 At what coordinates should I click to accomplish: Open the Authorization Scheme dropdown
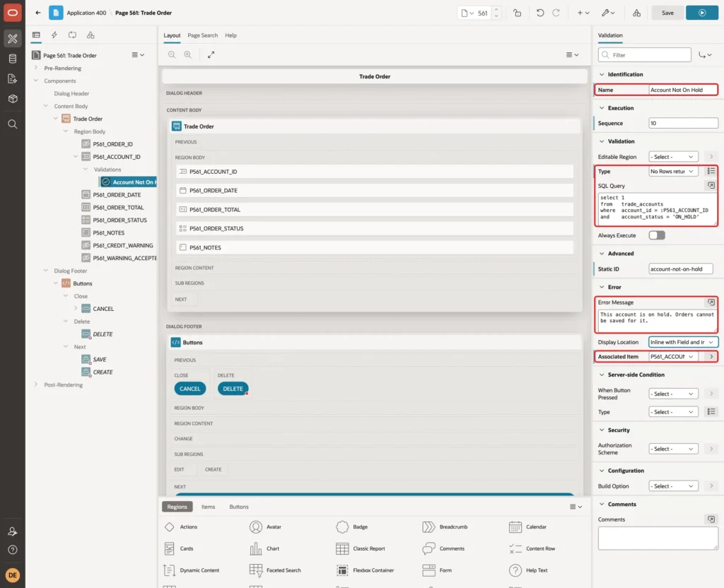(x=673, y=449)
